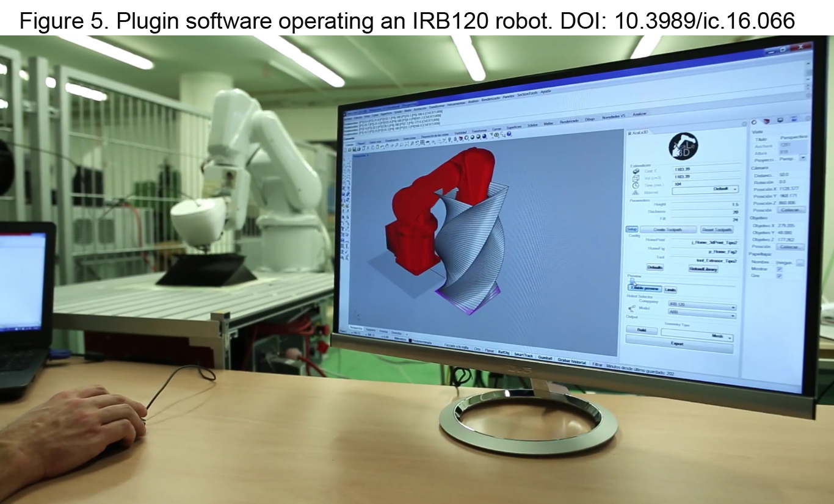834x504 pixels.
Task: Open the Material Default dropdown
Action: pos(705,190)
